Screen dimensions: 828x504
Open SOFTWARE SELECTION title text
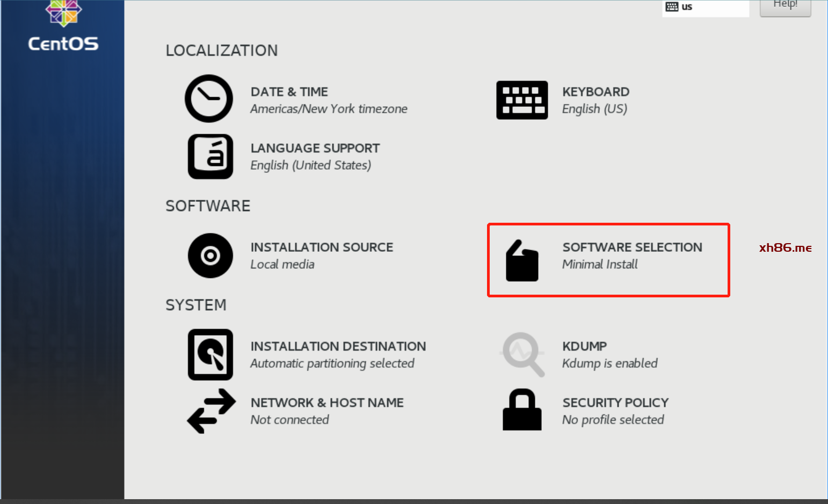pos(632,247)
